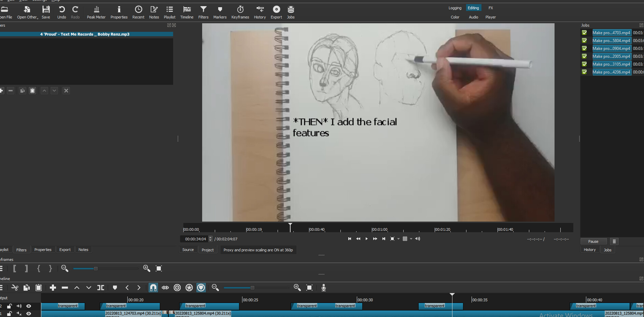644x317 pixels.
Task: Select the Make pro...4703.mp4 job
Action: [611, 33]
